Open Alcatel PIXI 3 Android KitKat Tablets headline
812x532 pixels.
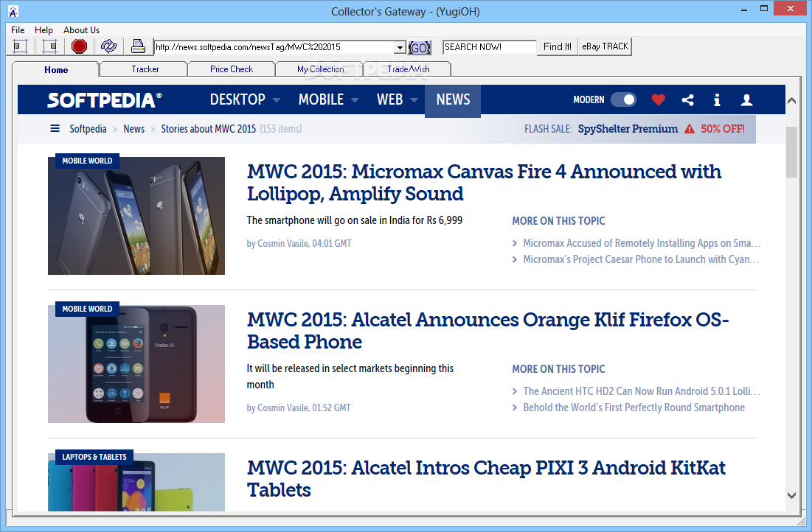pos(486,479)
